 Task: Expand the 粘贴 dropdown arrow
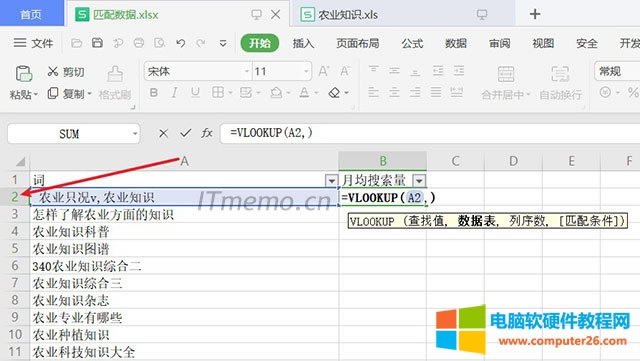coord(36,95)
